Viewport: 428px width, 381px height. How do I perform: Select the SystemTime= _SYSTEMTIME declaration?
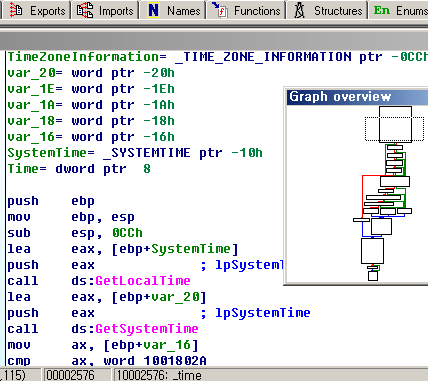click(x=135, y=153)
